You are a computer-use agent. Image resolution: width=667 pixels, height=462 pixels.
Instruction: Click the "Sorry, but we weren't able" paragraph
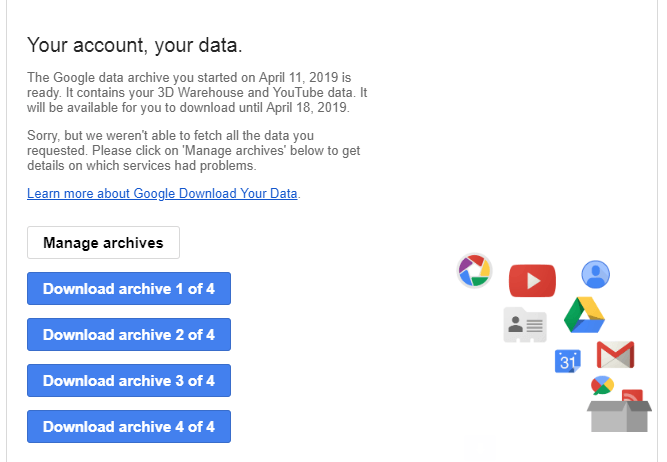coord(194,150)
